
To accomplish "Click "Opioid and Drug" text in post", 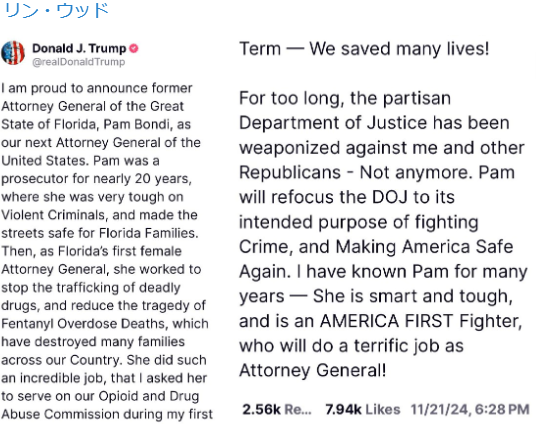I will tap(149, 396).
